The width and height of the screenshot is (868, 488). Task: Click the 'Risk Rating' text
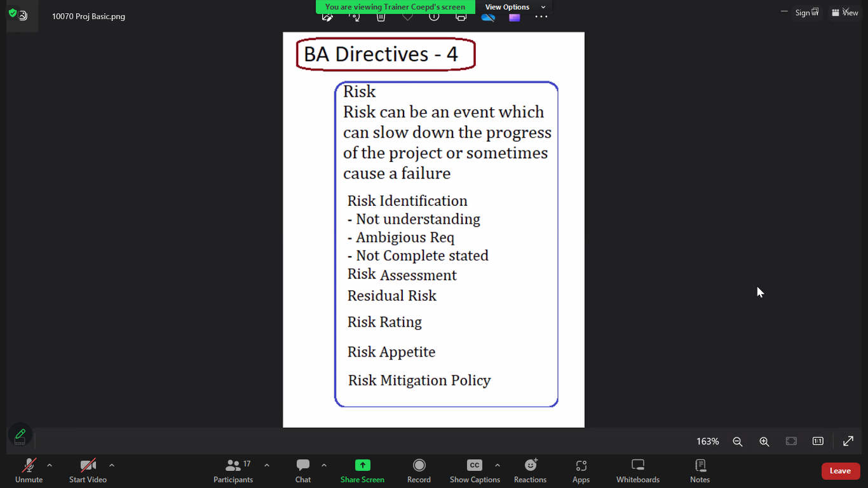(384, 322)
